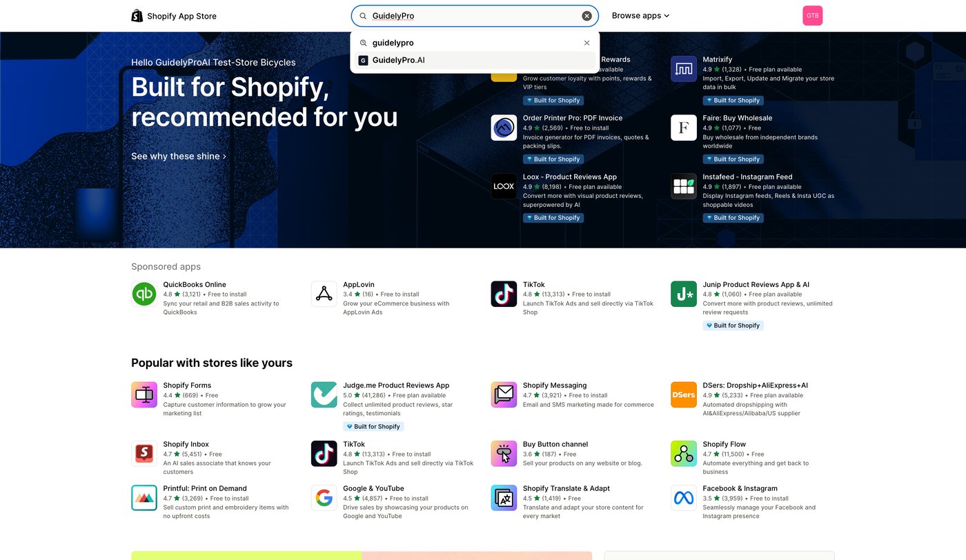Open the Shopify Inbox app icon
This screenshot has height=560, width=966.
144,454
